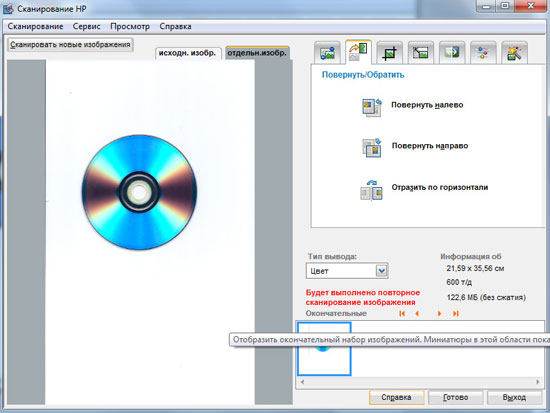Click thumbnail strip scroll right arrow
The height and width of the screenshot is (413, 550).
(538, 382)
